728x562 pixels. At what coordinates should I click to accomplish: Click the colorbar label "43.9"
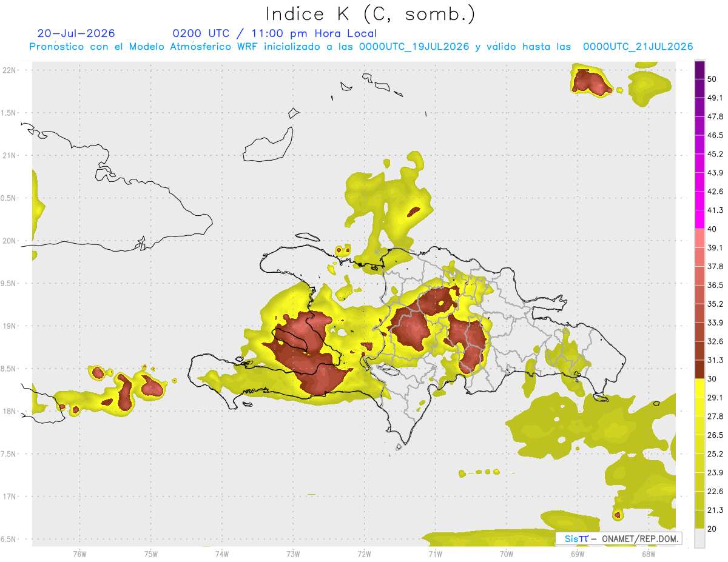tap(715, 173)
